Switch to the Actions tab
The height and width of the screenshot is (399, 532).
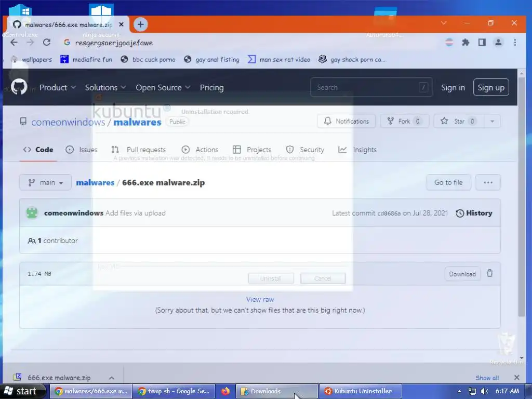(x=200, y=150)
